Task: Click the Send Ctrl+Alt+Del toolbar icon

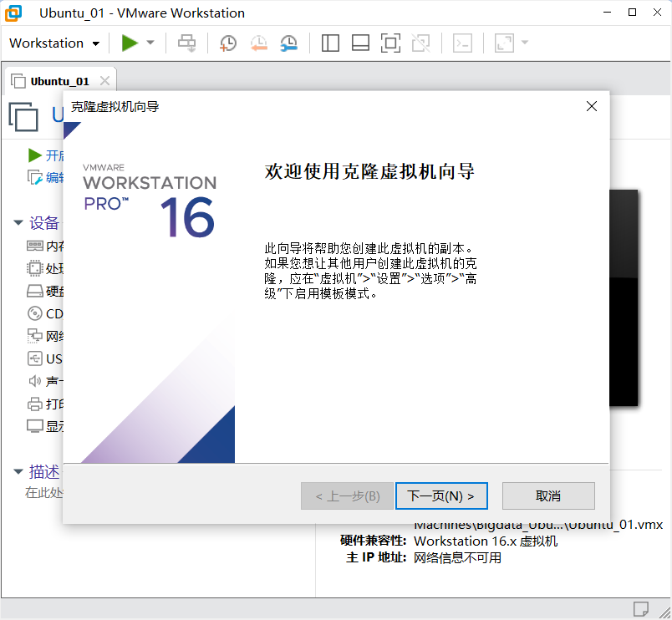Action: point(187,43)
